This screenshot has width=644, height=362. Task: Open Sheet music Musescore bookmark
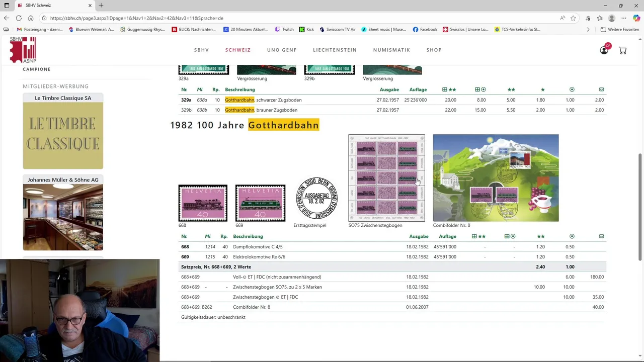[x=383, y=30]
